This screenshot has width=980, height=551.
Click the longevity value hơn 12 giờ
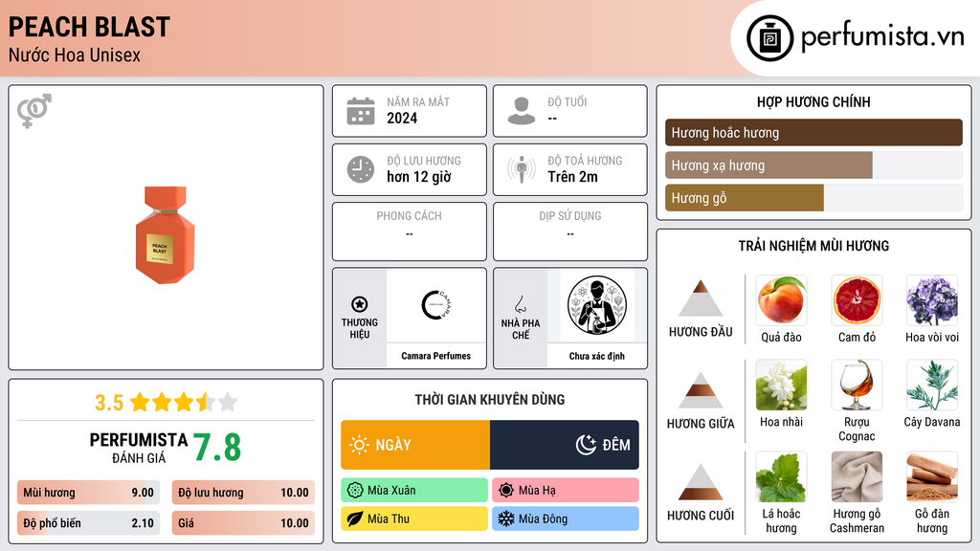coord(419,177)
